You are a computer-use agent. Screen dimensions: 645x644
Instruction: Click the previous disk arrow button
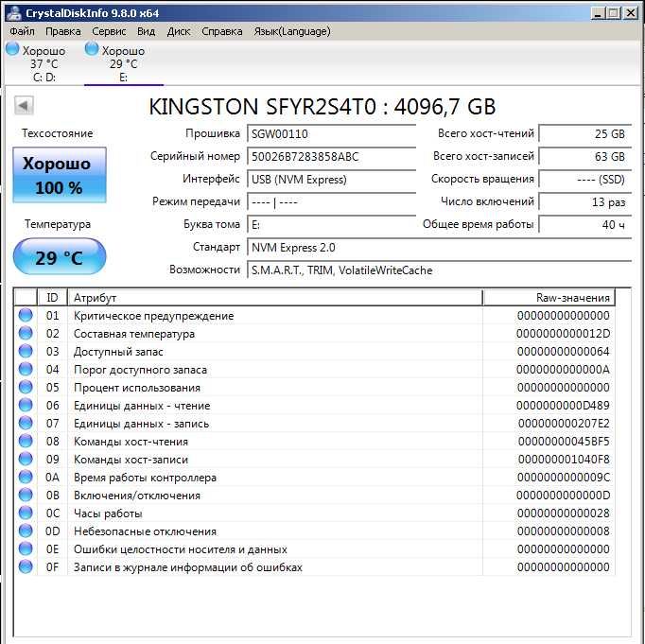(24, 106)
